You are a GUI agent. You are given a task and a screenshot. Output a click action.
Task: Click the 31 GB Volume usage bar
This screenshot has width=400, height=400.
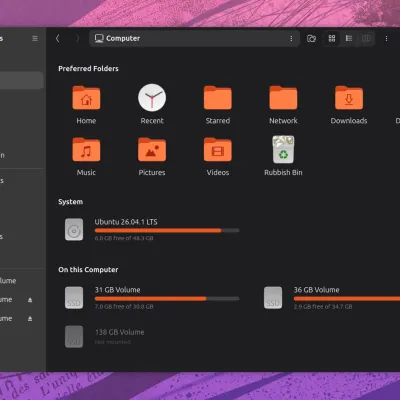click(x=167, y=299)
